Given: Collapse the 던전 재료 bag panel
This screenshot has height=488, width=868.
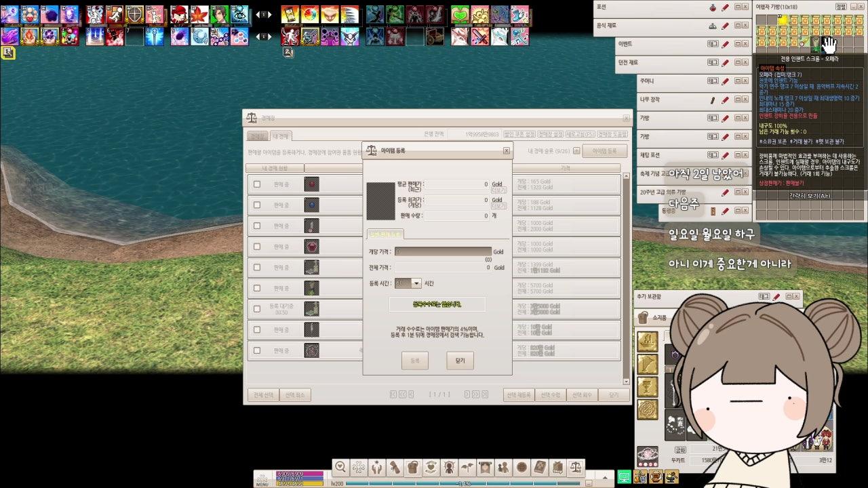Looking at the screenshot, I should point(738,62).
